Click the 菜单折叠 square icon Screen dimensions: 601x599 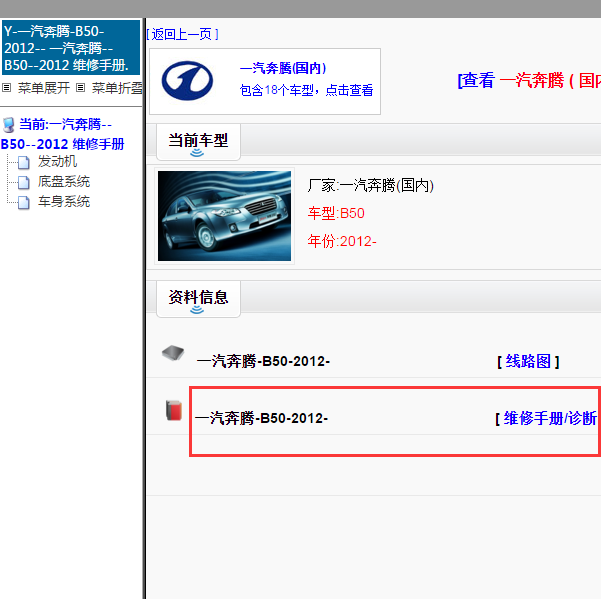80,88
